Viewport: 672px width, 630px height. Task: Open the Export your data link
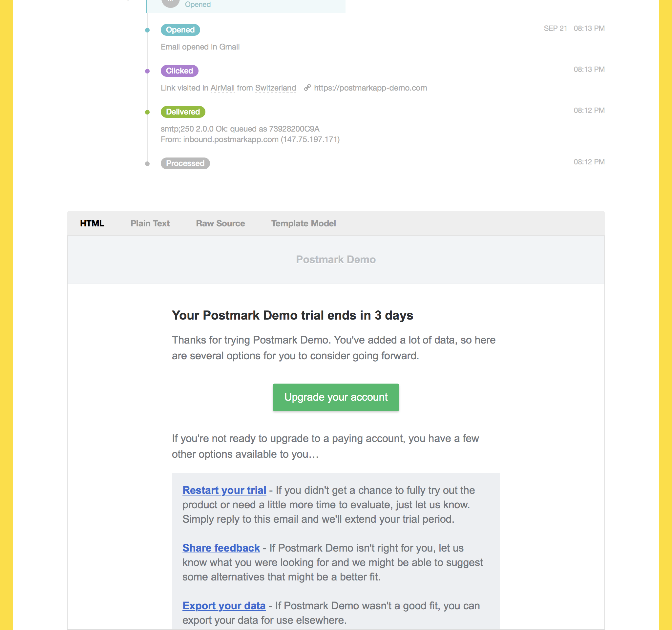(224, 606)
